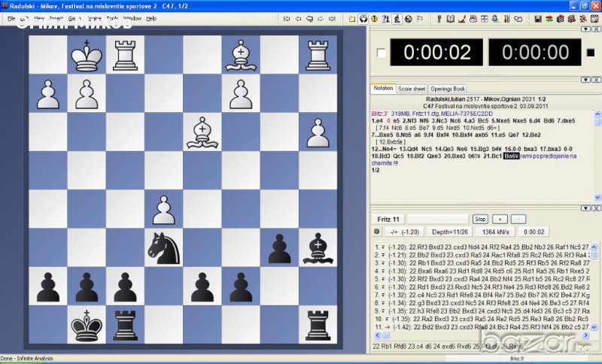Open the Help menu
The height and width of the screenshot is (364, 602).
[x=151, y=18]
